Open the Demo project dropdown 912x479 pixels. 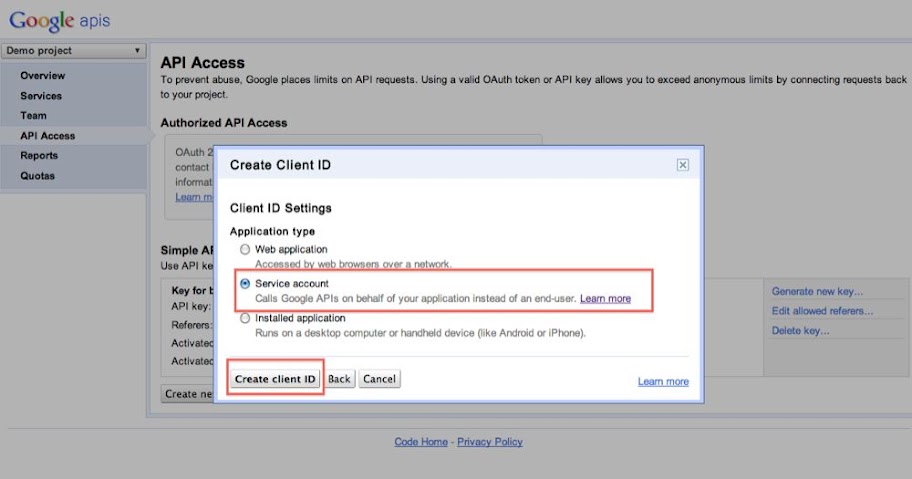pos(73,51)
